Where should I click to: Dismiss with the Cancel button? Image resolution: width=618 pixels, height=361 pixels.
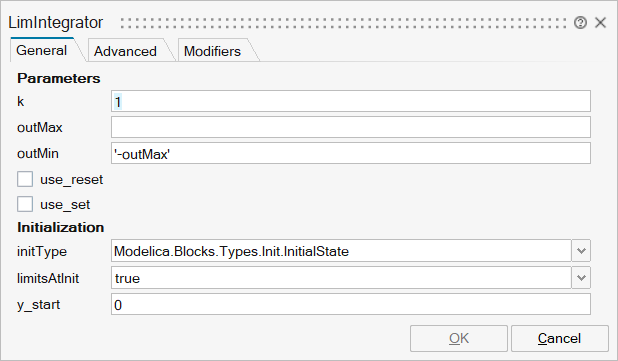(560, 338)
